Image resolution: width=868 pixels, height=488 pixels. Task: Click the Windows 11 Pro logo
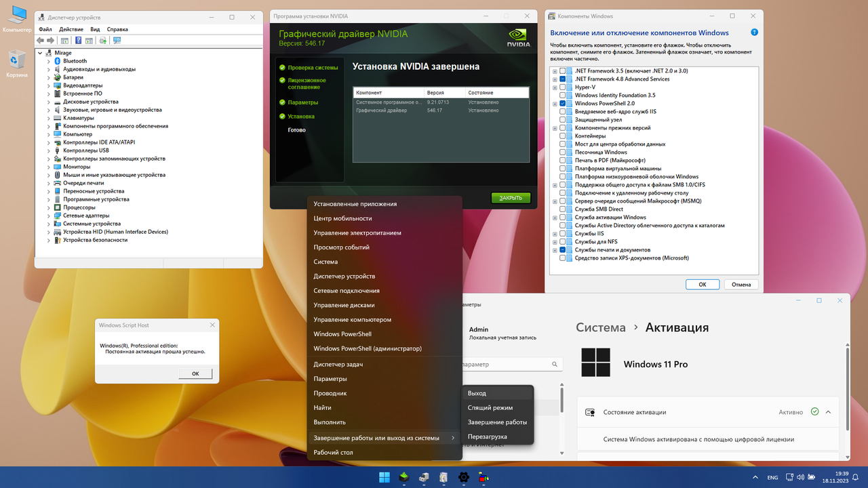tap(596, 363)
